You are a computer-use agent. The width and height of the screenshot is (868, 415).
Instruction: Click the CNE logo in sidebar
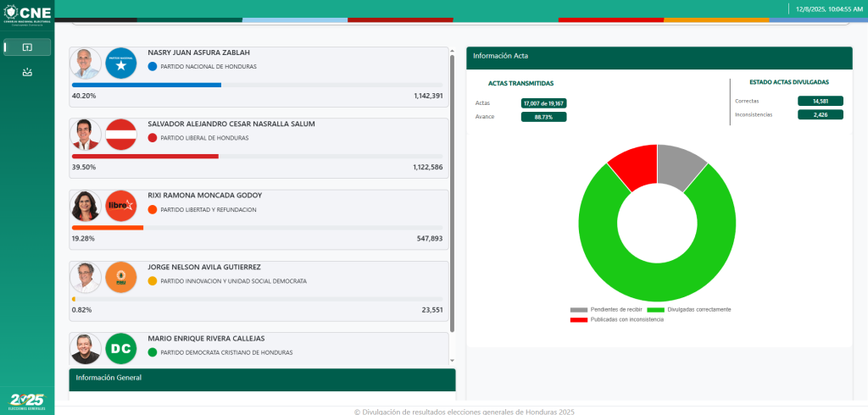(27, 14)
